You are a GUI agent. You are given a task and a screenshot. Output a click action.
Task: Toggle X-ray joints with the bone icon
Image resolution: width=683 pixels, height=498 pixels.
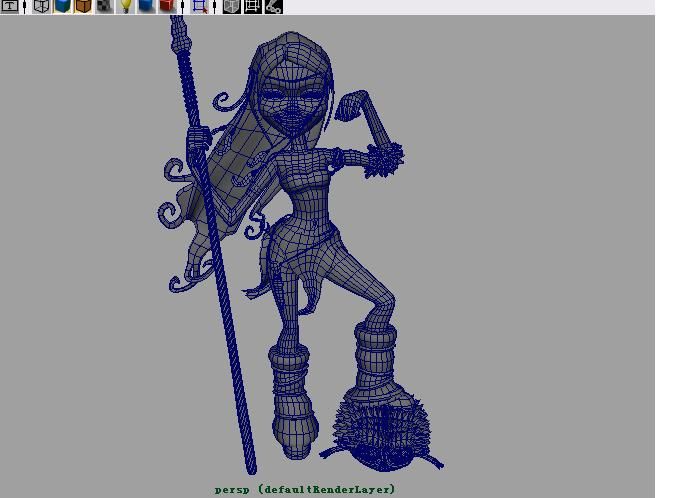coord(273,7)
